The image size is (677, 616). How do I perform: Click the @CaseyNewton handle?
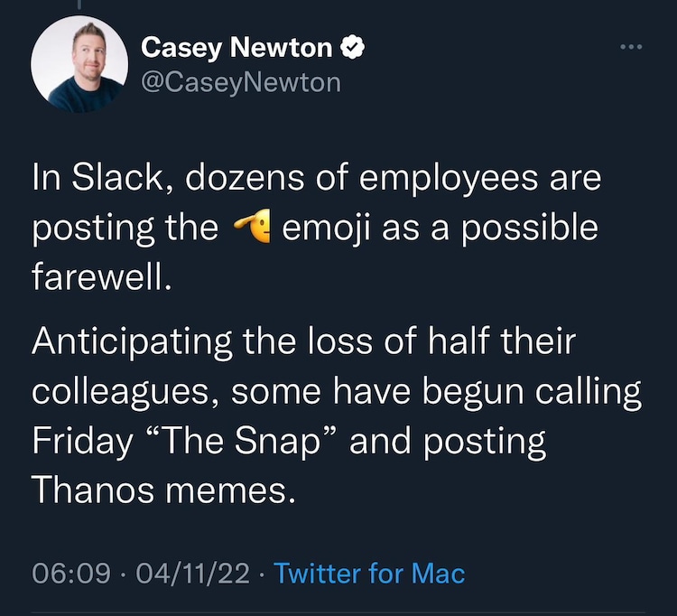click(241, 82)
